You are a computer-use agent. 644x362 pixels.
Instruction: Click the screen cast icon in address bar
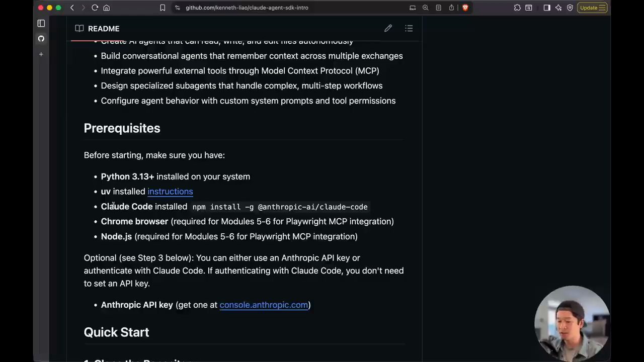(x=413, y=8)
